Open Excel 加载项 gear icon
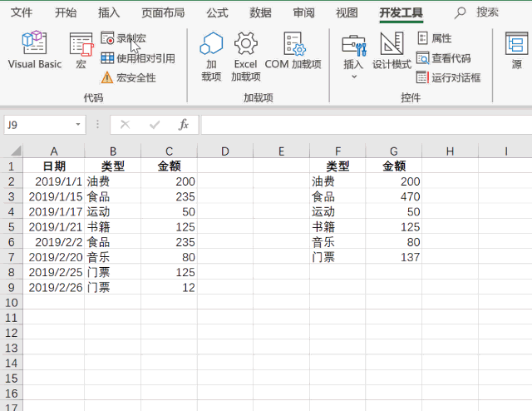The width and height of the screenshot is (532, 411). tap(246, 57)
